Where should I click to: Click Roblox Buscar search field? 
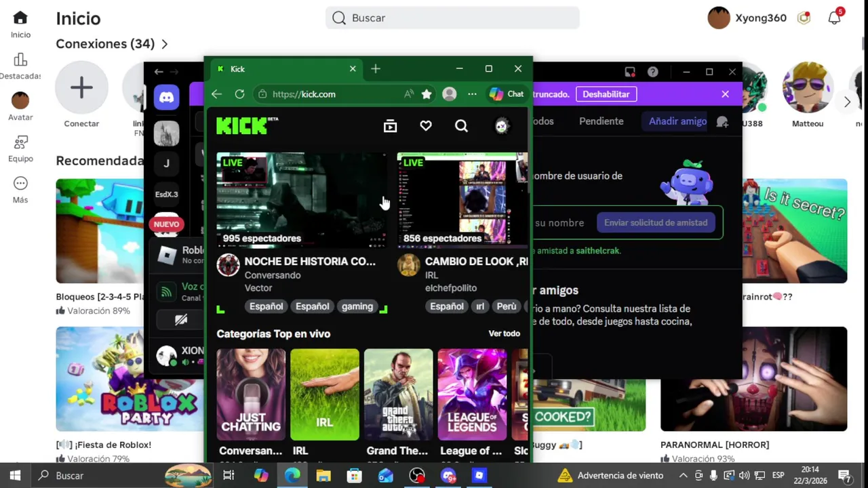452,18
